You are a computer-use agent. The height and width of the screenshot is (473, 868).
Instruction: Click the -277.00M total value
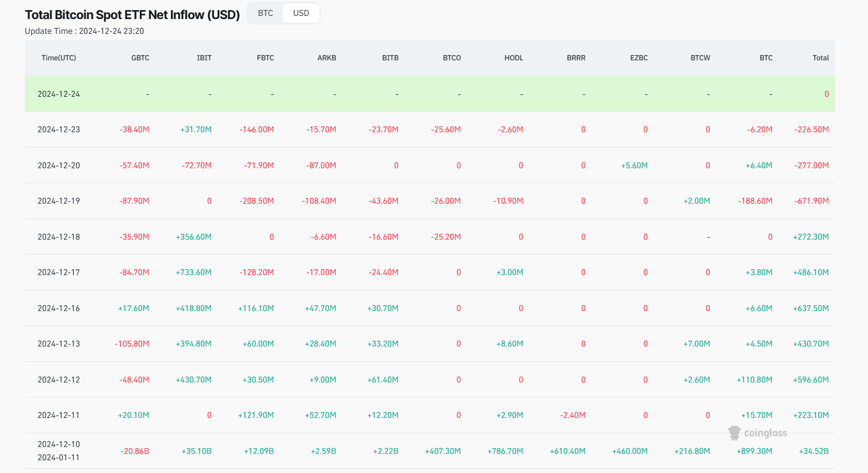[x=811, y=166]
